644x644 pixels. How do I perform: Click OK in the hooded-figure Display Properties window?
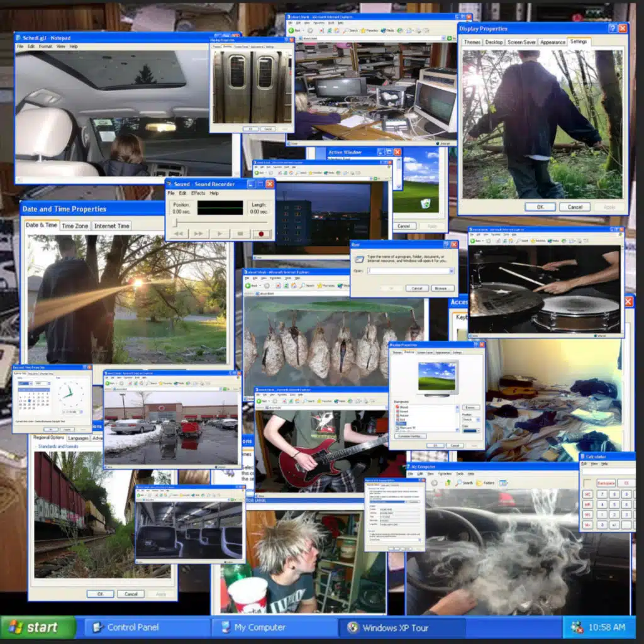click(x=540, y=207)
